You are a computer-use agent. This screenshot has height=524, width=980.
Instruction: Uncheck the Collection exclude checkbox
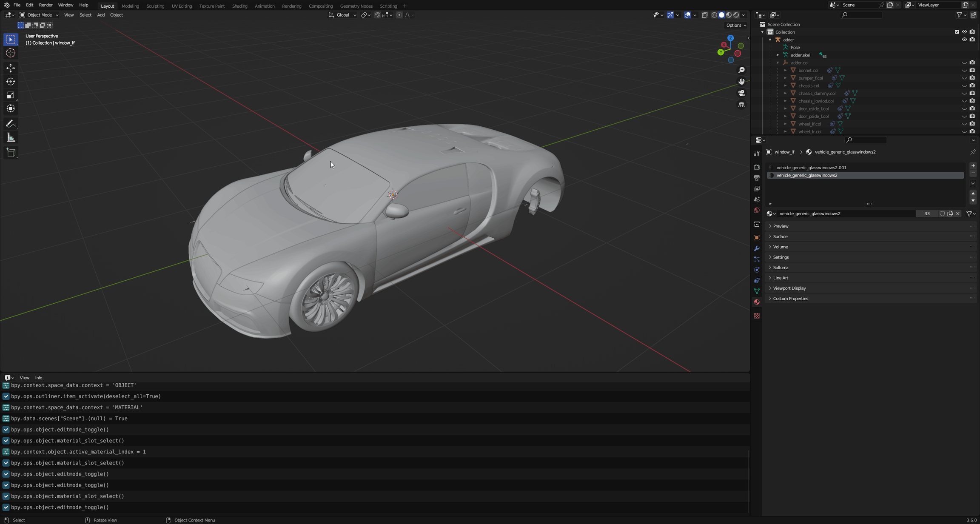click(x=957, y=32)
